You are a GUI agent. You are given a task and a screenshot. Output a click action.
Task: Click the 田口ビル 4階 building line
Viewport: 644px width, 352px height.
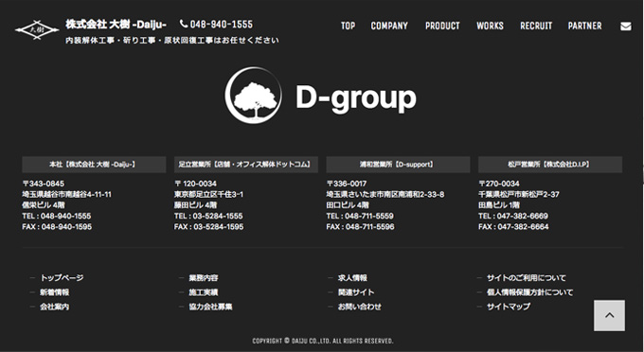(348, 204)
